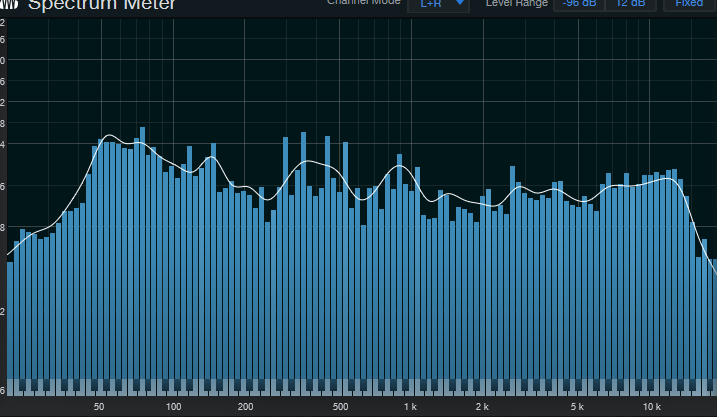Open the Fixed mode selector
The width and height of the screenshot is (717, 417).
(690, 4)
